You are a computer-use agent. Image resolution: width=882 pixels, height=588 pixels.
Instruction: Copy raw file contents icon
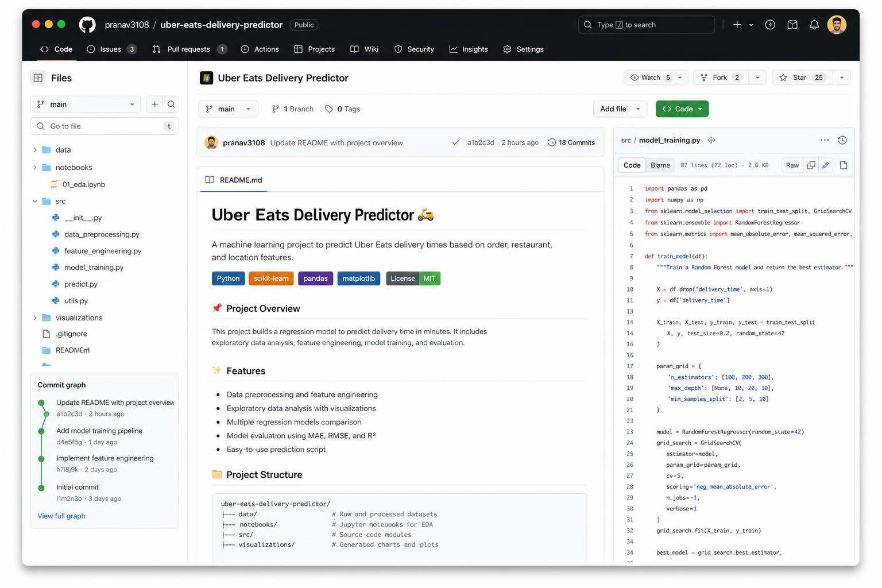(x=811, y=165)
